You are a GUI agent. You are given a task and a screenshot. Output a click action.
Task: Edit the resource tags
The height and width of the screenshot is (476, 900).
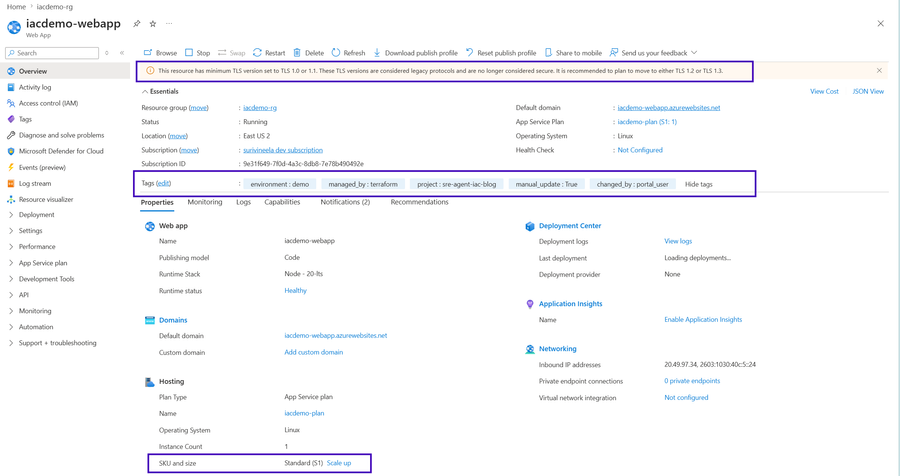pos(164,184)
